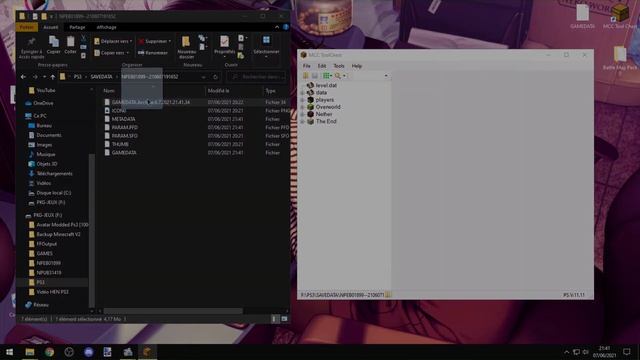Select level.dat in the MCC ToolChest tree
Image resolution: width=640 pixels, height=360 pixels.
pos(326,85)
